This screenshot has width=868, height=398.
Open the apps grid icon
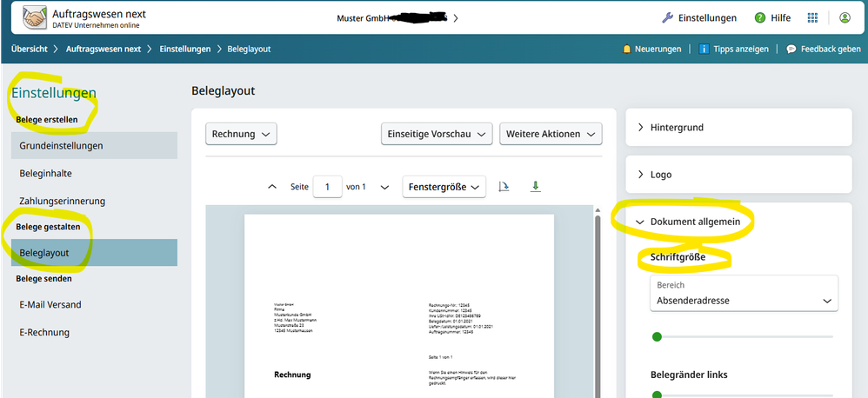click(x=812, y=17)
